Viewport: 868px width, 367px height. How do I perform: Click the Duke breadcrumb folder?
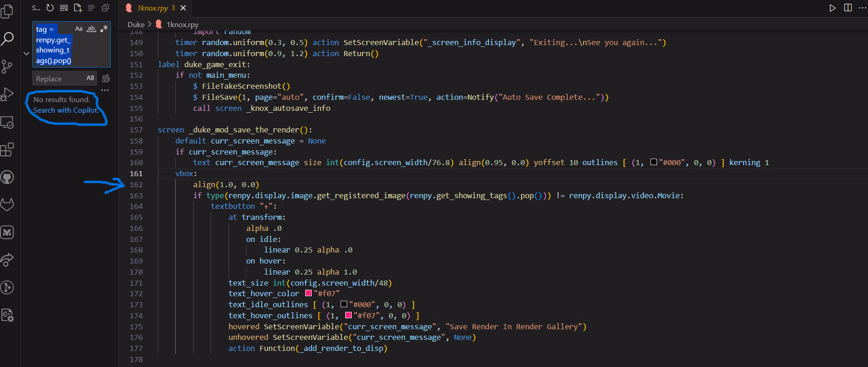coord(136,24)
